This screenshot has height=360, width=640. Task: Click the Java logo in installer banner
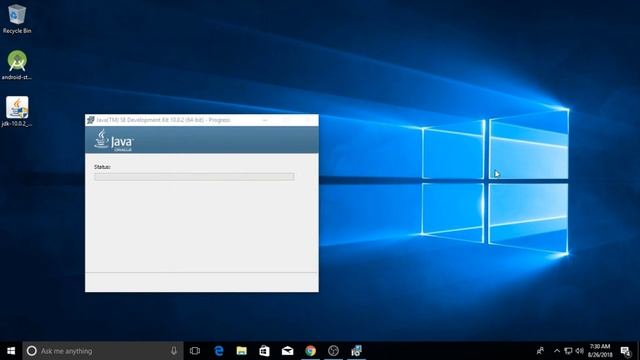point(114,140)
